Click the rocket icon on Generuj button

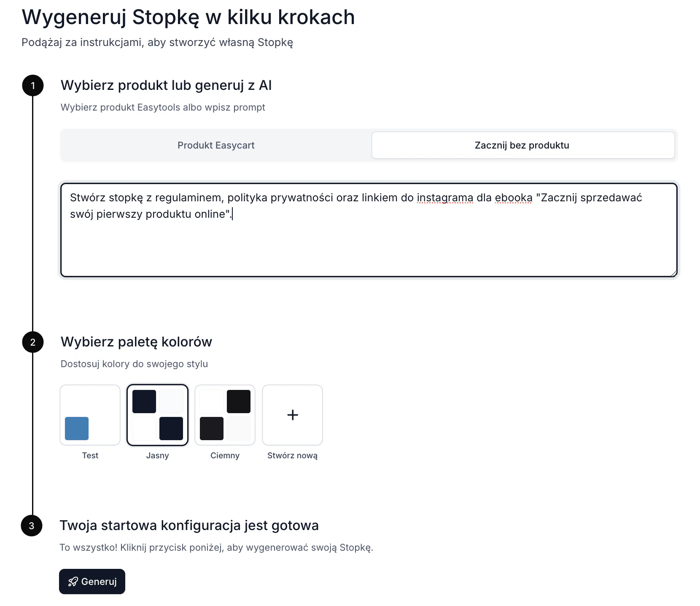tap(73, 582)
